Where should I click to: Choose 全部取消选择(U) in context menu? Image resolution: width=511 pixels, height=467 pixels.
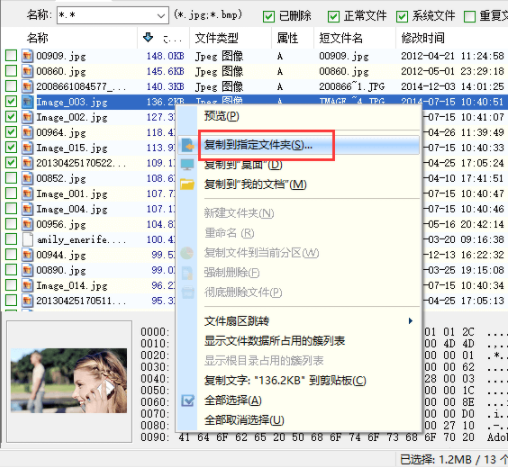(x=244, y=420)
